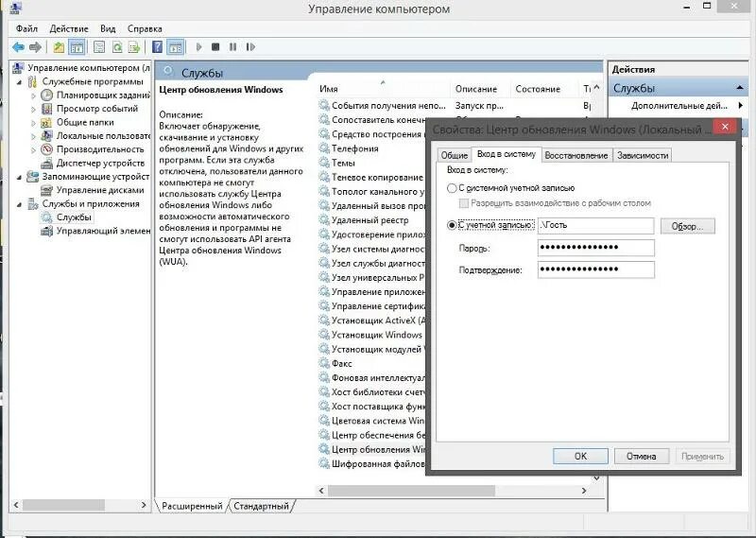Click the Up one level folder icon
The height and width of the screenshot is (538, 756).
click(x=59, y=47)
